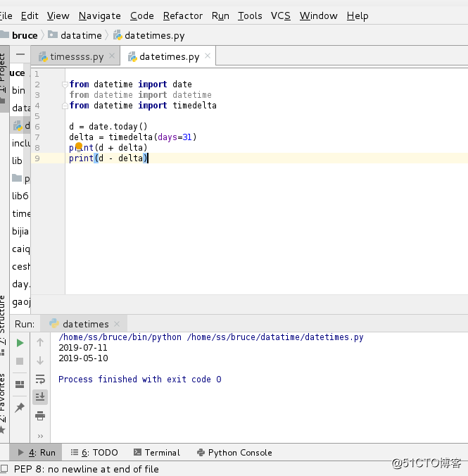Open the Python Console tool window
Viewport: 468px width, 476px height.
click(234, 453)
